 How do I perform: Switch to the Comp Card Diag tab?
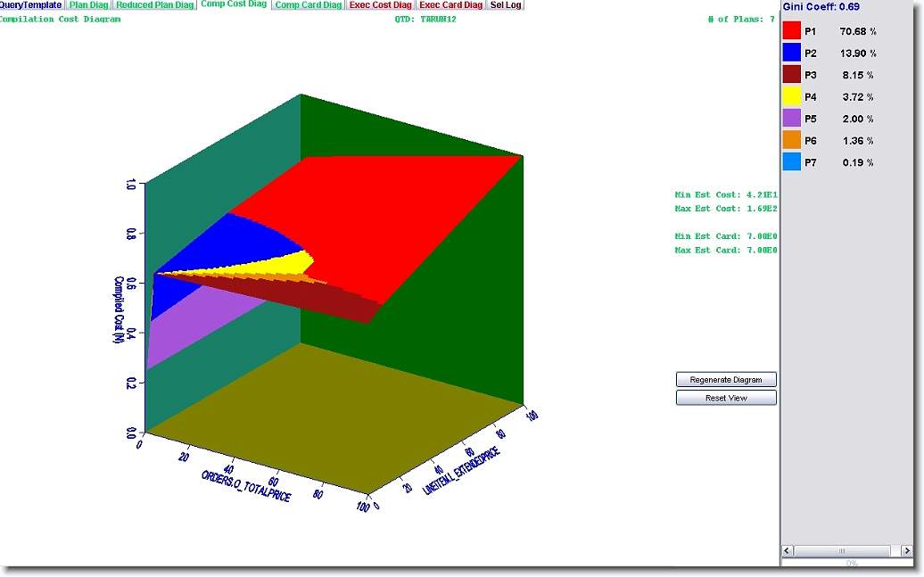[x=308, y=5]
